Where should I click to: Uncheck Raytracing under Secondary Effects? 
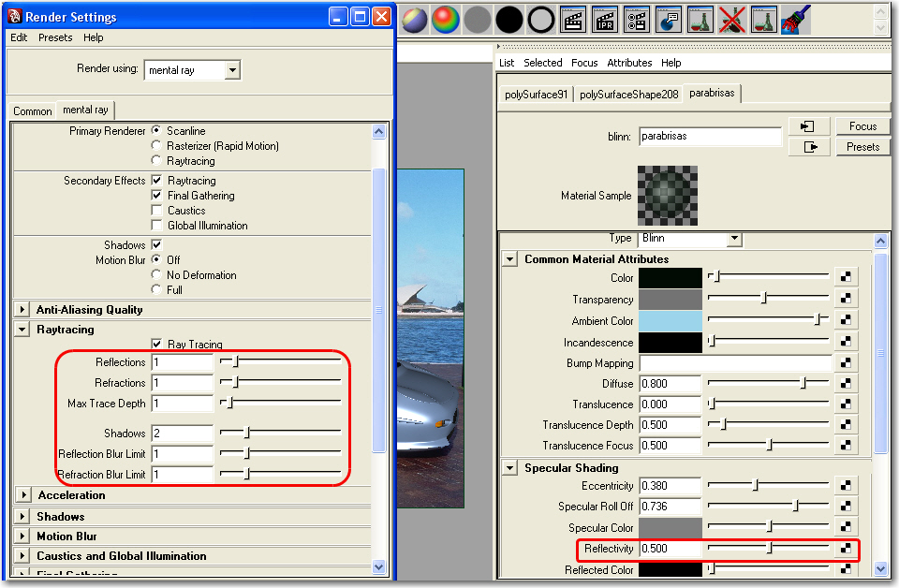[156, 180]
